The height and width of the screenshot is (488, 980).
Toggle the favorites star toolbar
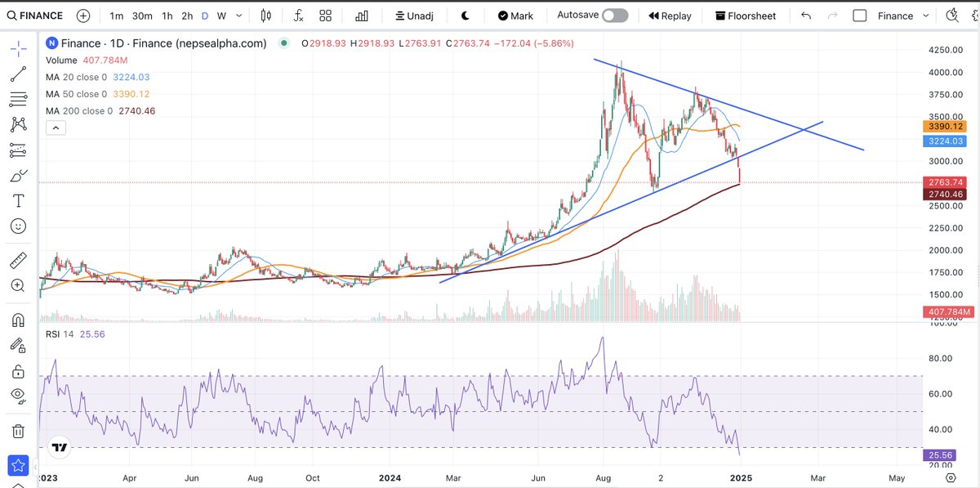point(18,466)
